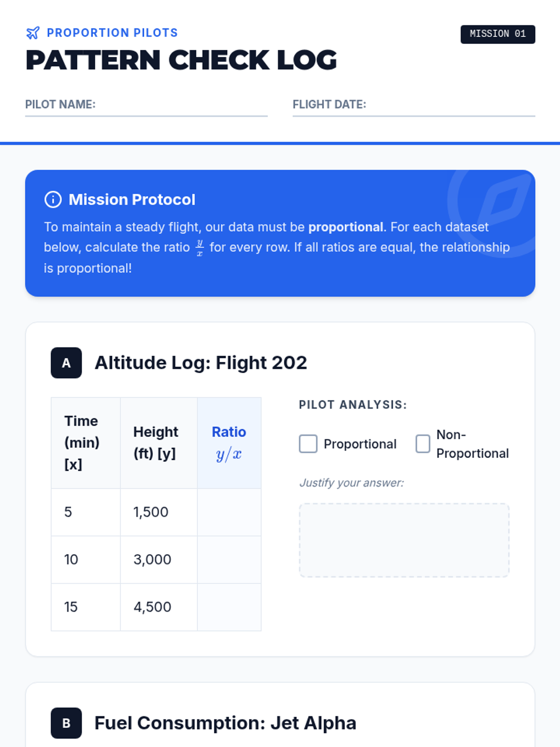Click the section B badge icon
The width and height of the screenshot is (560, 747).
66,723
